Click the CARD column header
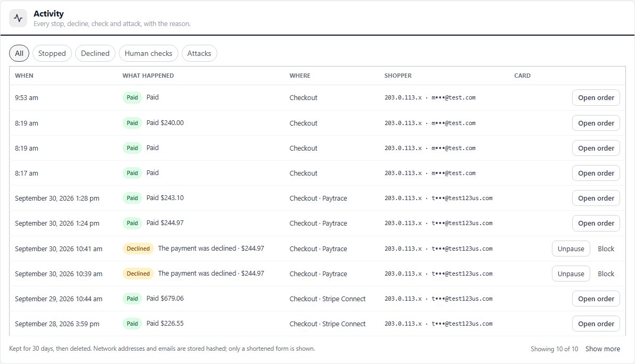This screenshot has width=635, height=364. [523, 76]
